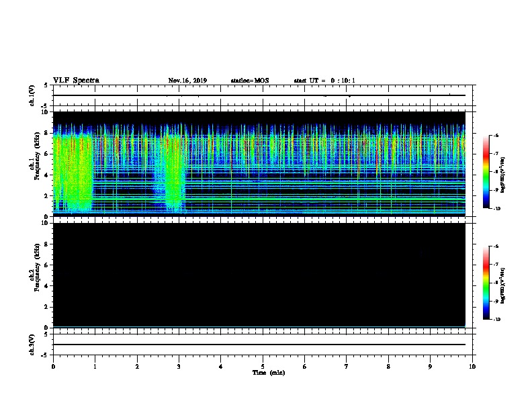Click time axis tick label "9"

click(x=430, y=366)
